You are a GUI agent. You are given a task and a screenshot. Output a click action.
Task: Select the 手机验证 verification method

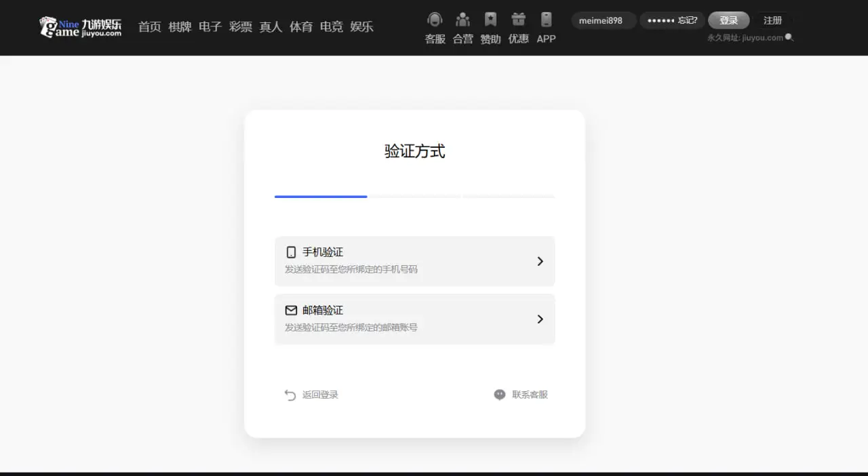[414, 261]
